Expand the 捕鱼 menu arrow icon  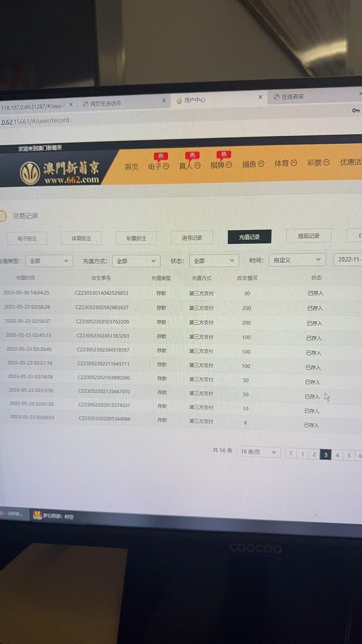pyautogui.click(x=261, y=164)
